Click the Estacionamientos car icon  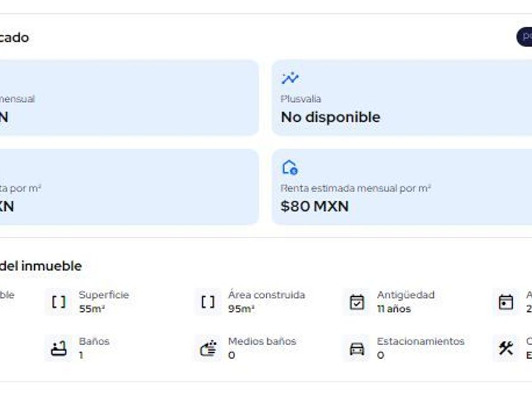(357, 348)
